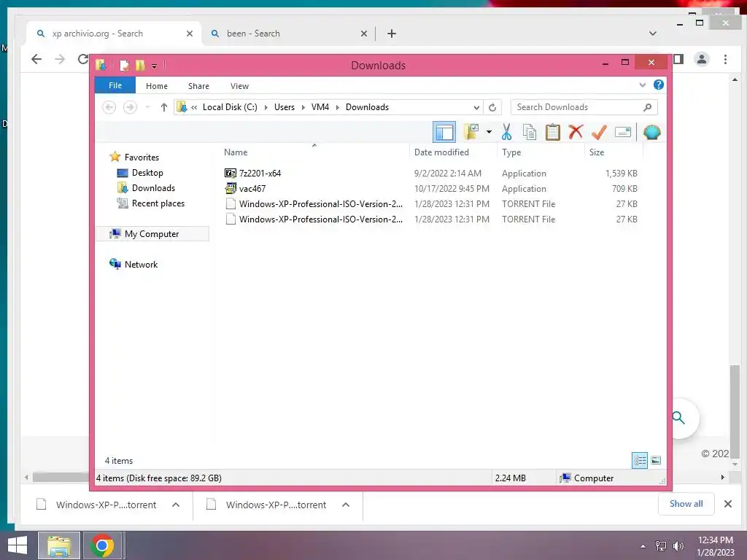Select My Computer in navigation pane
The image size is (747, 560).
tap(152, 234)
